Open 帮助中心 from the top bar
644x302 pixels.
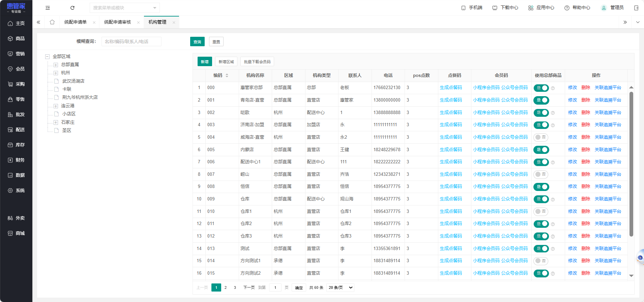[x=577, y=8]
